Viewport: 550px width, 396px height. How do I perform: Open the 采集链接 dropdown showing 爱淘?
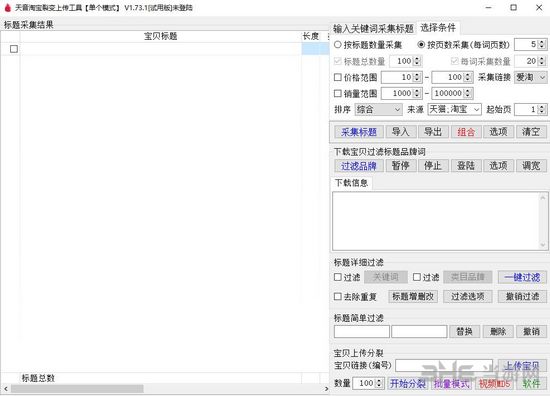531,77
